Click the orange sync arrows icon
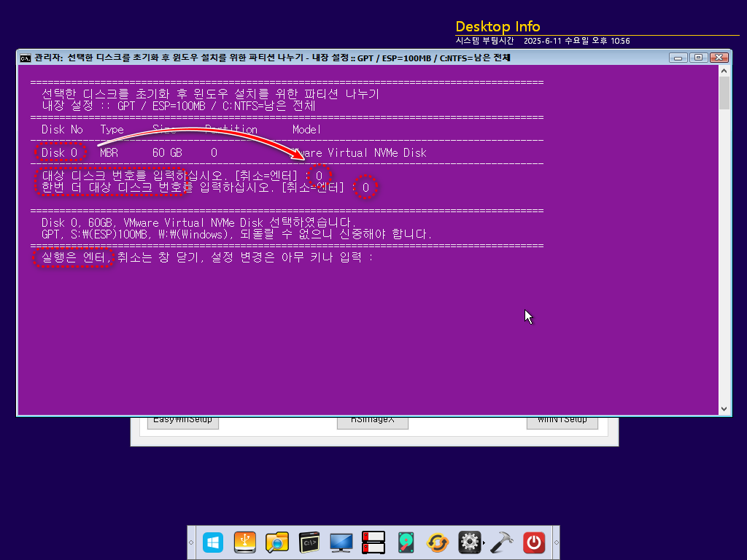 438,542
